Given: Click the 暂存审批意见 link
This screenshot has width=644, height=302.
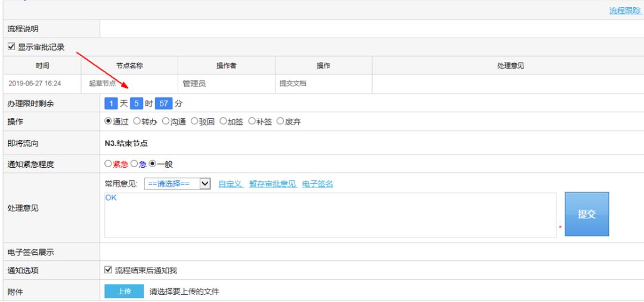Looking at the screenshot, I should pyautogui.click(x=273, y=184).
